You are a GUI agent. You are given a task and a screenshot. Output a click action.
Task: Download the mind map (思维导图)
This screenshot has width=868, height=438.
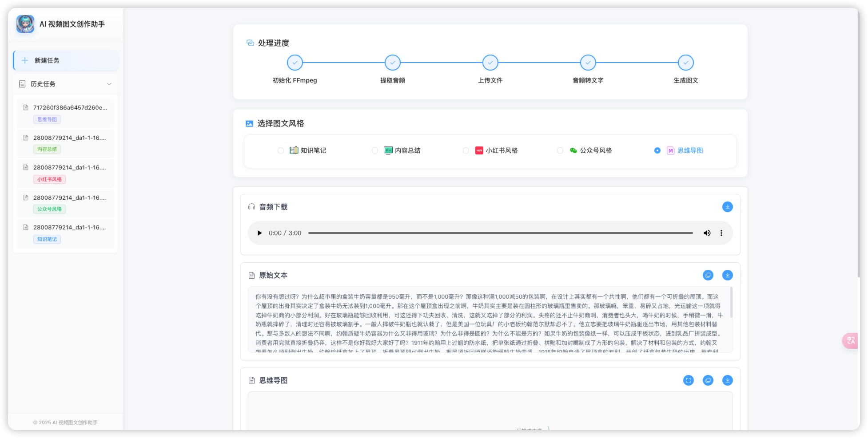727,380
